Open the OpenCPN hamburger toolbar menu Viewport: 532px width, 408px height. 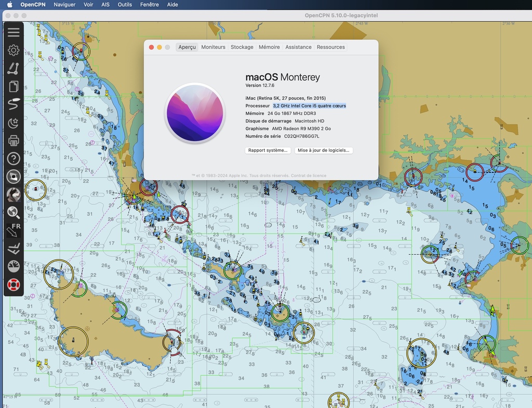pos(14,32)
